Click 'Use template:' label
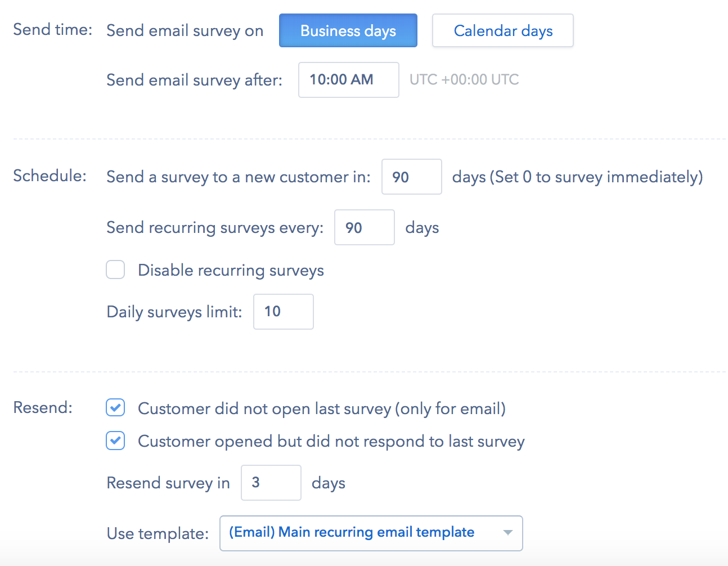Image resolution: width=728 pixels, height=566 pixels. tap(158, 533)
